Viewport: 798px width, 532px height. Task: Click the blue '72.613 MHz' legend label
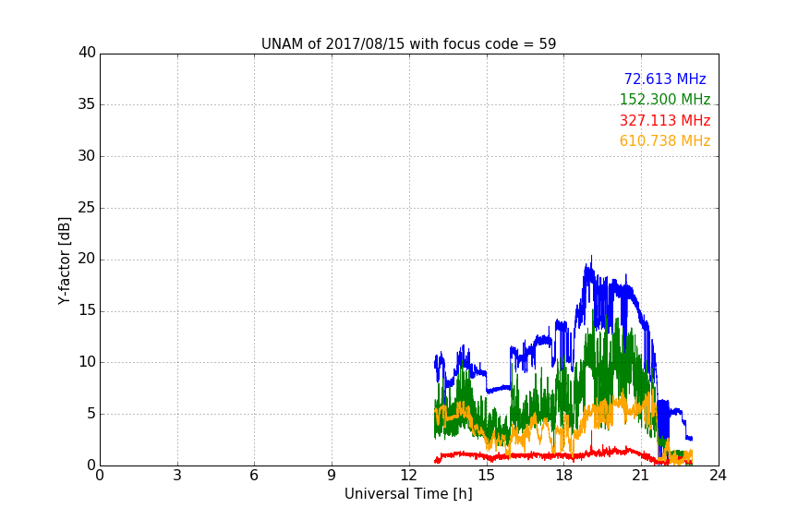[665, 79]
